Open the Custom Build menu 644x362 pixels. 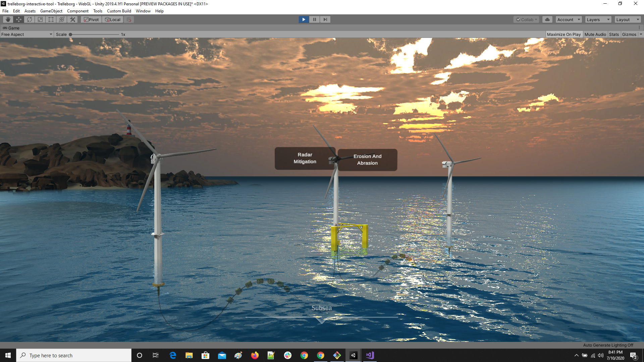(x=119, y=11)
